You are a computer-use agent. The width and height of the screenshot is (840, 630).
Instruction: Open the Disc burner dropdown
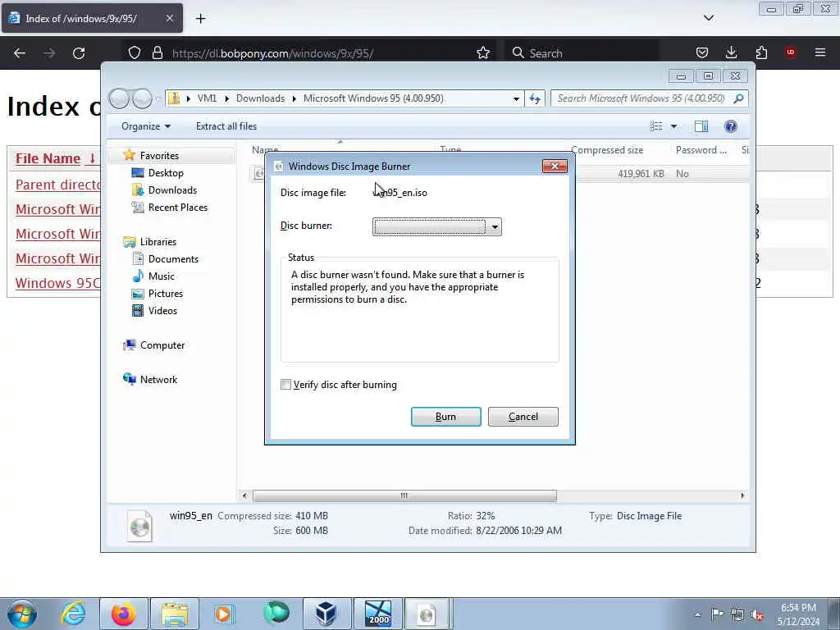pos(437,226)
